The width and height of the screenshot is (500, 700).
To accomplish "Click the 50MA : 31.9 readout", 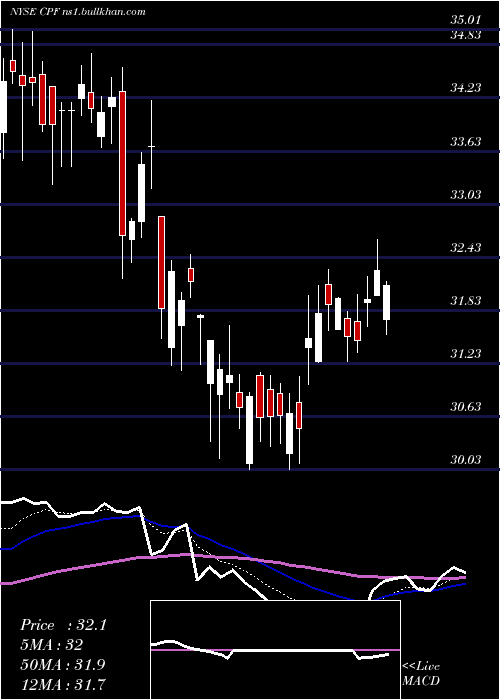I will pyautogui.click(x=63, y=664).
